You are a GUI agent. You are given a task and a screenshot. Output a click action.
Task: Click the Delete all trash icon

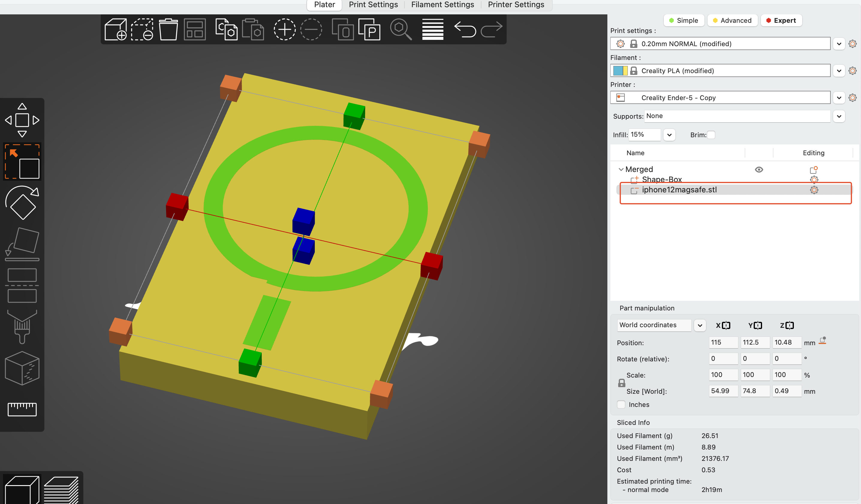coord(168,29)
